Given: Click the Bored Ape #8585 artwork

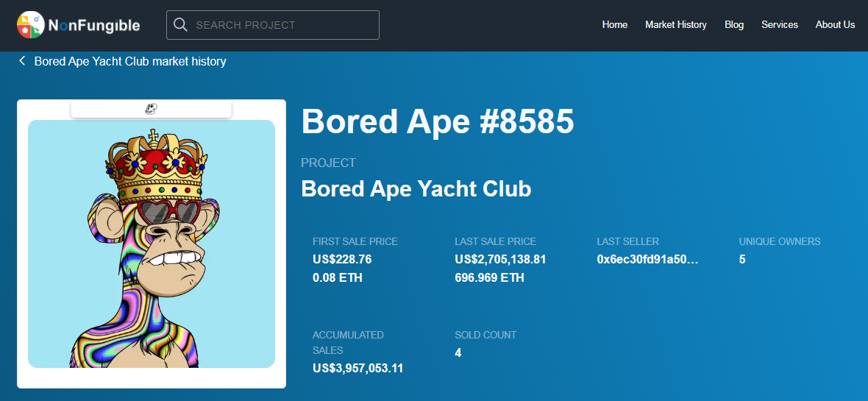Looking at the screenshot, I should 151,244.
